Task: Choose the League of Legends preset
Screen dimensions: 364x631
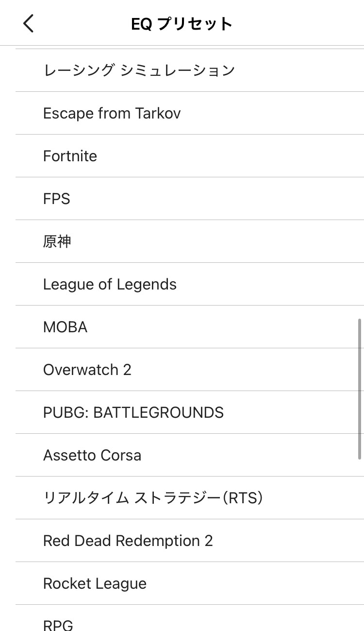Action: click(110, 284)
